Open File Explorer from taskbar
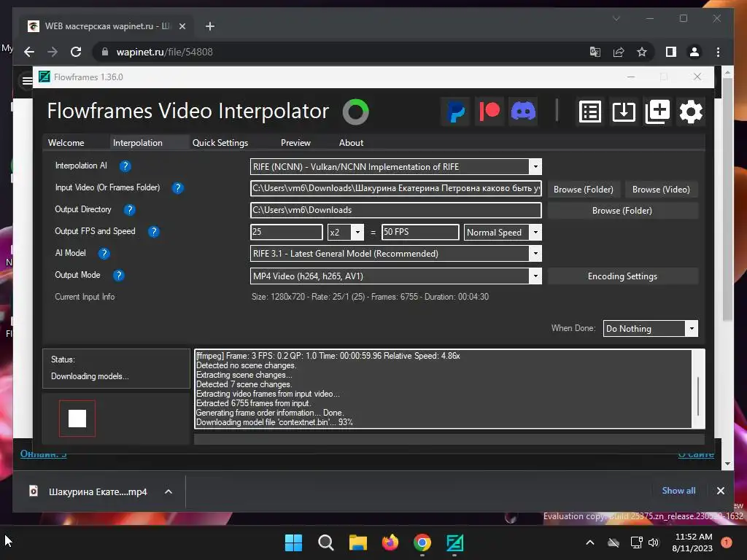The height and width of the screenshot is (560, 747). [357, 542]
